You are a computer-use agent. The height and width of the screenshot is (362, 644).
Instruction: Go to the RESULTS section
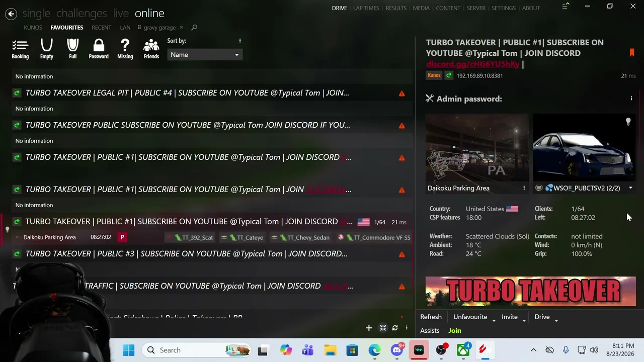click(x=396, y=8)
